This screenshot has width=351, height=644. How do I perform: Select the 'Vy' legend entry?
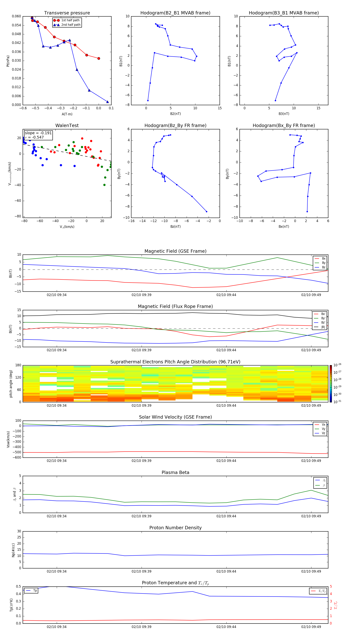(x=320, y=429)
